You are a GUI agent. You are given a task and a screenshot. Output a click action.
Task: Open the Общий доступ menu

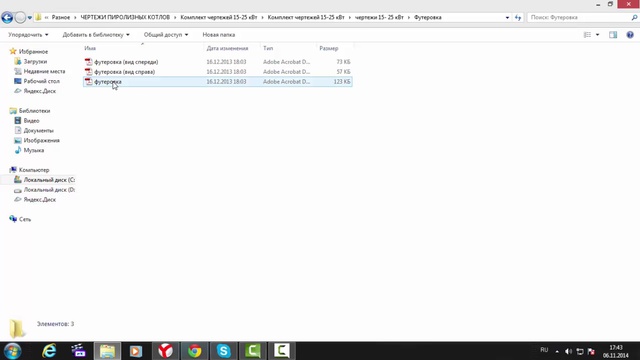(x=166, y=35)
